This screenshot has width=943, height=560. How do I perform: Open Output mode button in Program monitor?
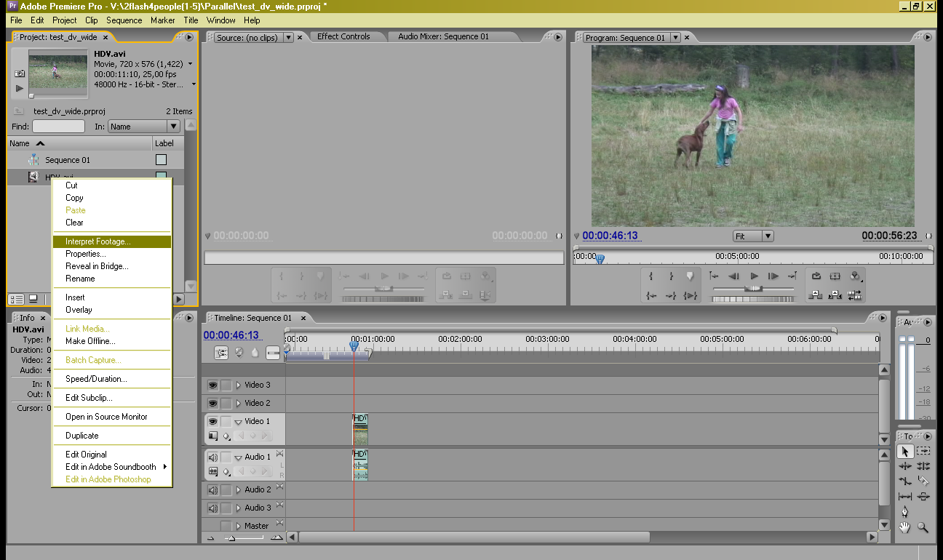click(x=855, y=276)
